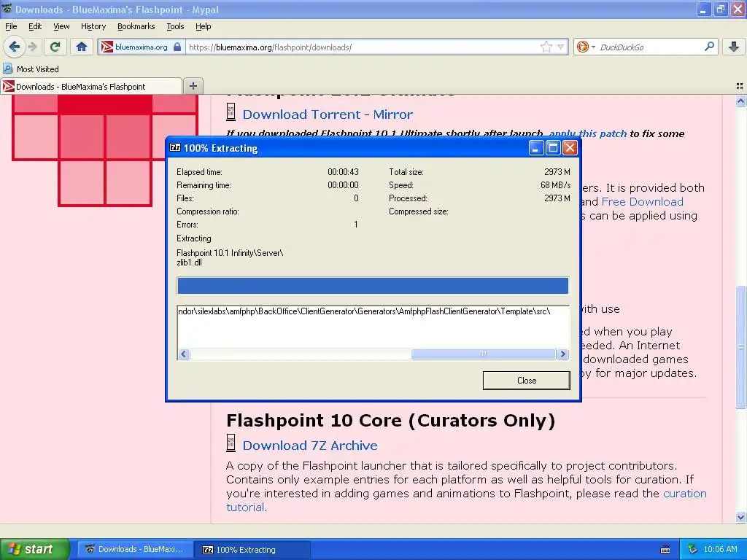Minimize the Mypal browser window
Viewport: 747px width, 560px height.
coord(703,9)
